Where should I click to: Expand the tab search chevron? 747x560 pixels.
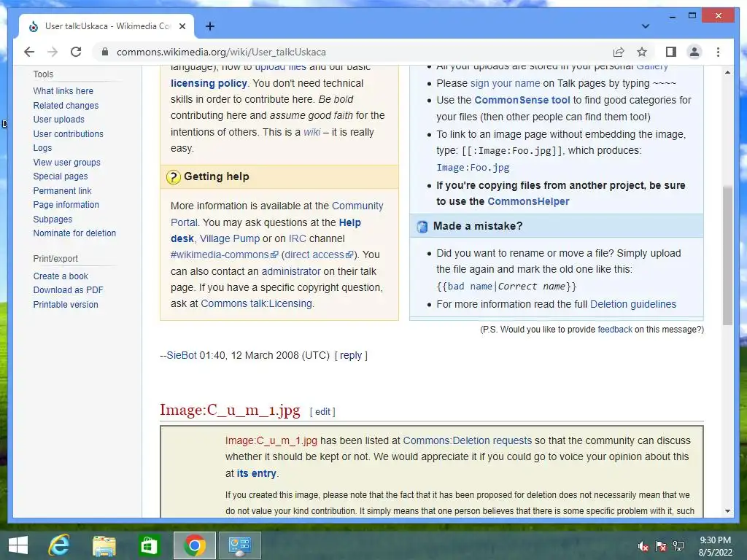tap(646, 26)
